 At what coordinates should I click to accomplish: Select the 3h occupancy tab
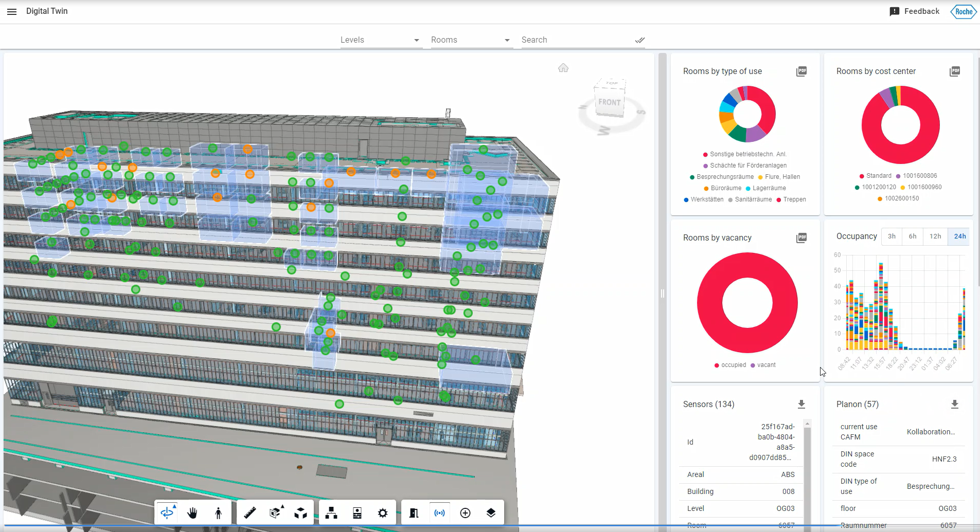(x=892, y=236)
